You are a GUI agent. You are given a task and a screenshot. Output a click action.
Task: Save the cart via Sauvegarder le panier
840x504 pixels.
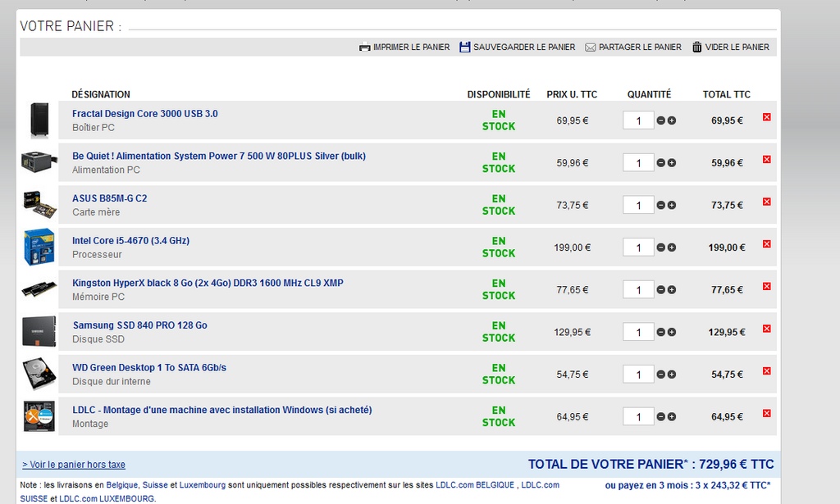point(517,47)
